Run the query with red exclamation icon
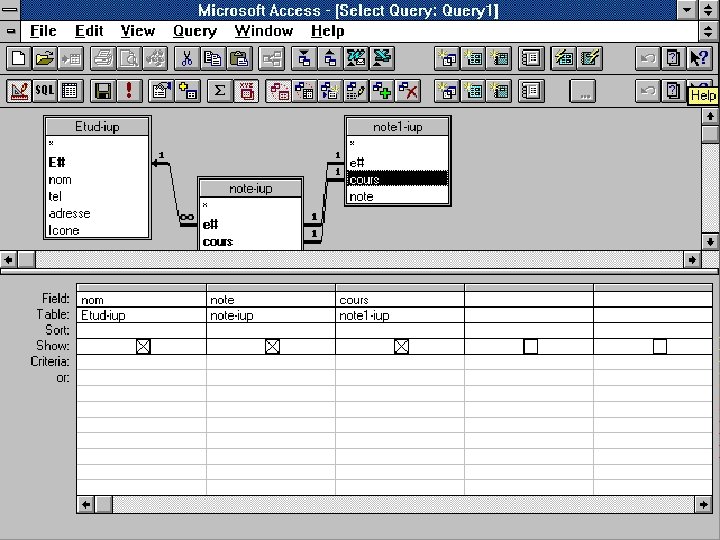The height and width of the screenshot is (540, 720). click(x=129, y=90)
